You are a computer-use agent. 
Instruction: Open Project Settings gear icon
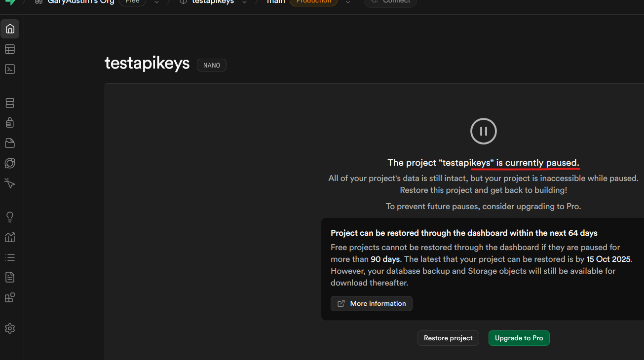coord(10,328)
